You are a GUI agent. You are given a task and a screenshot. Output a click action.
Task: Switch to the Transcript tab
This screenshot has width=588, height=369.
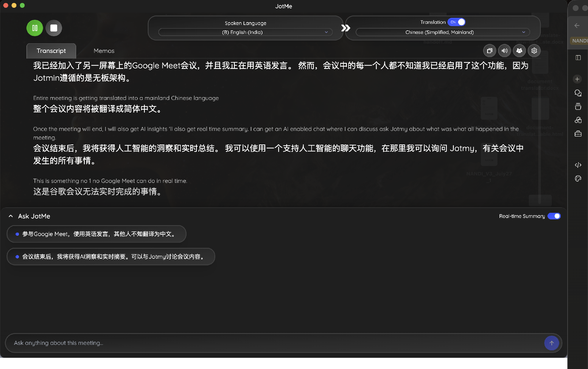click(51, 51)
